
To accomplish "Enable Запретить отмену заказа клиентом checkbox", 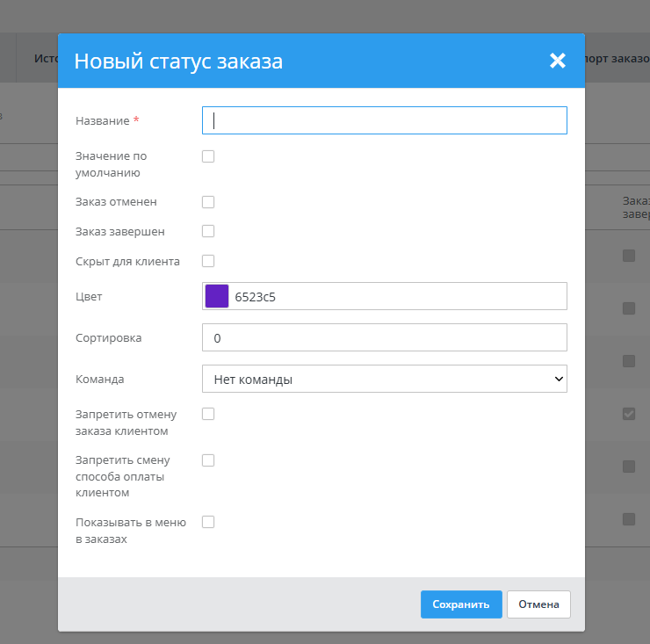I will point(208,414).
